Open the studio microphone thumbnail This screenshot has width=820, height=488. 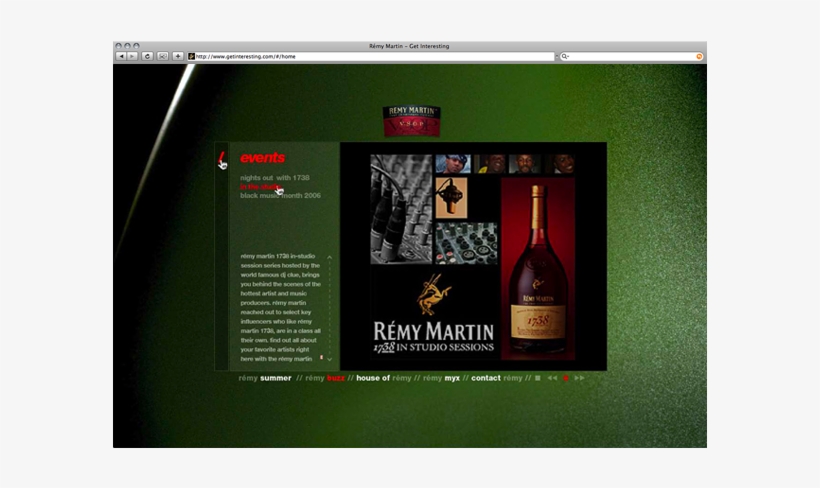451,198
